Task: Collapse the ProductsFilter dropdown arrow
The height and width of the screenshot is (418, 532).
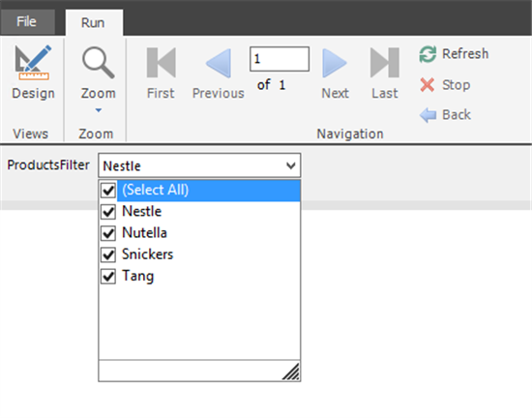Action: (x=291, y=165)
